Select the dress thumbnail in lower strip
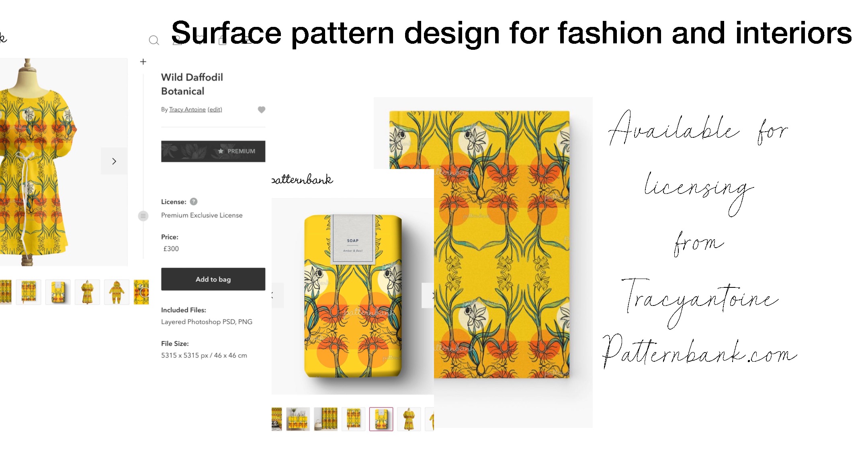Image resolution: width=868 pixels, height=454 pixels. pos(409,419)
